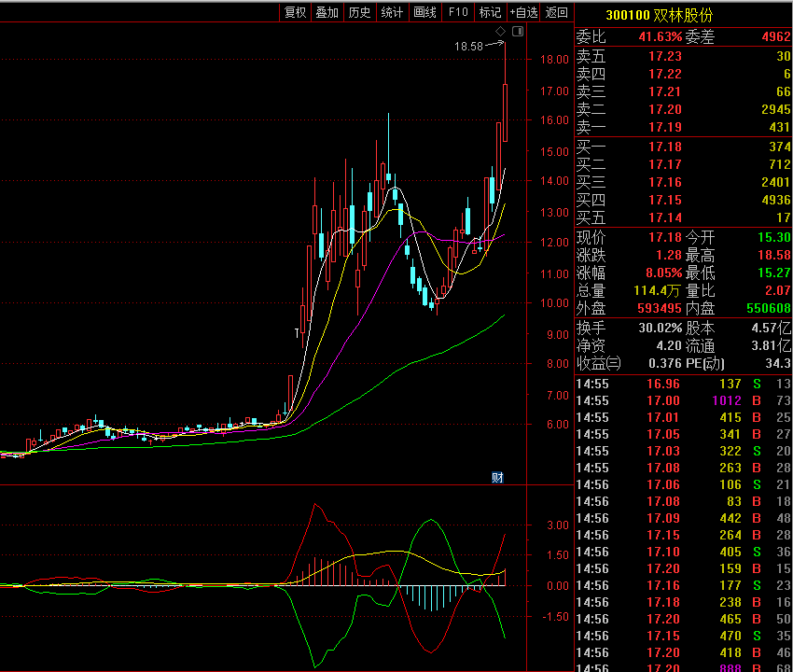Click the 委差 4962 value

point(776,36)
